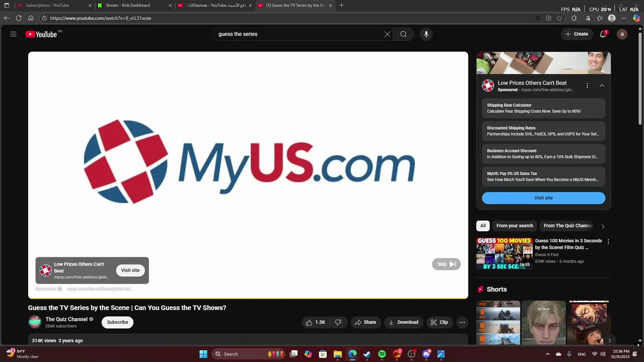
Task: Show more filter chips with right arrow
Action: coord(603,226)
